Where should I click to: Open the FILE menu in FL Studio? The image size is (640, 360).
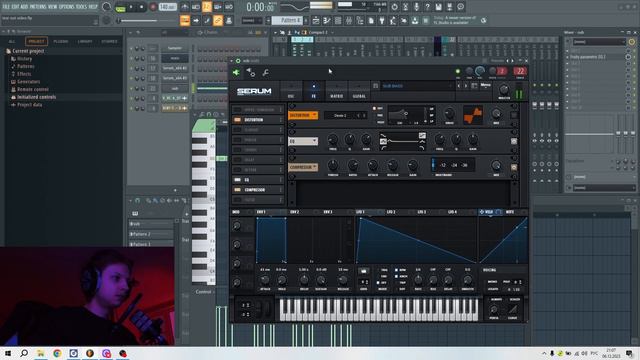7,7
